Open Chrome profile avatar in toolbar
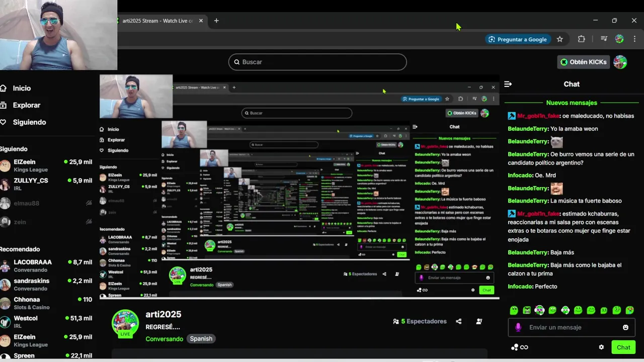The height and width of the screenshot is (362, 644). pyautogui.click(x=619, y=39)
